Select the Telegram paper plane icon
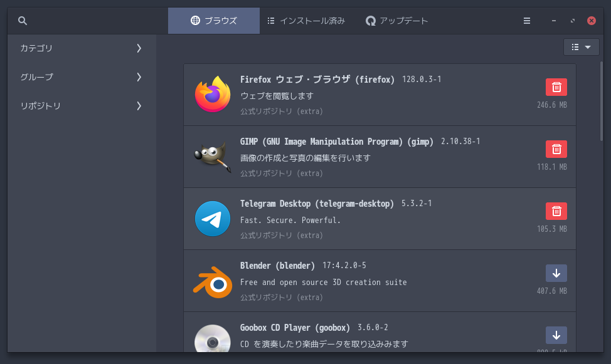611x364 pixels. [213, 219]
